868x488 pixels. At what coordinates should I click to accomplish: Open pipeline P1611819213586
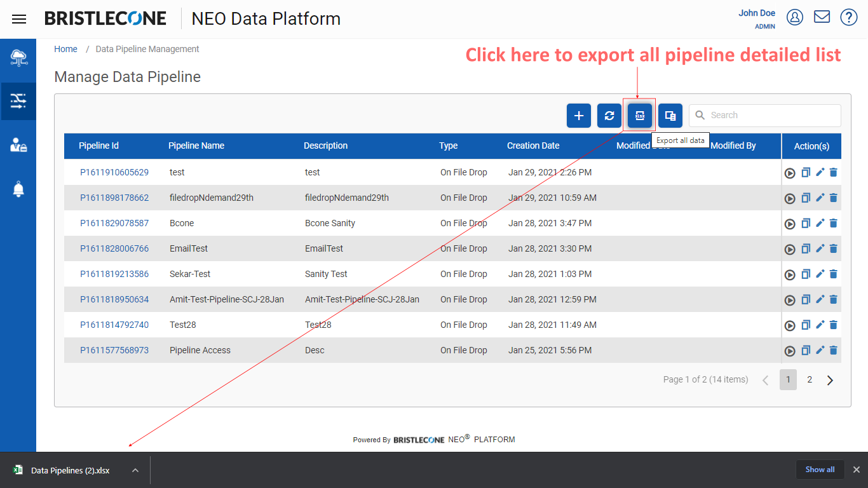tap(114, 274)
